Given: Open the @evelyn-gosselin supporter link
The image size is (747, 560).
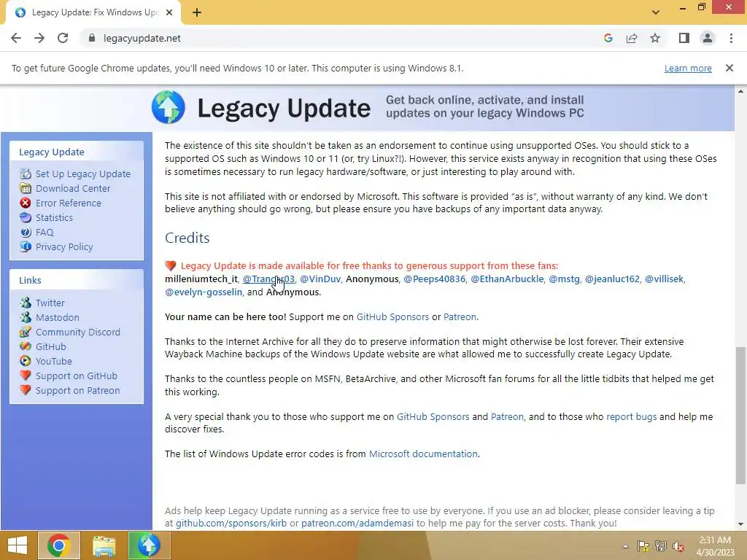Looking at the screenshot, I should [204, 292].
